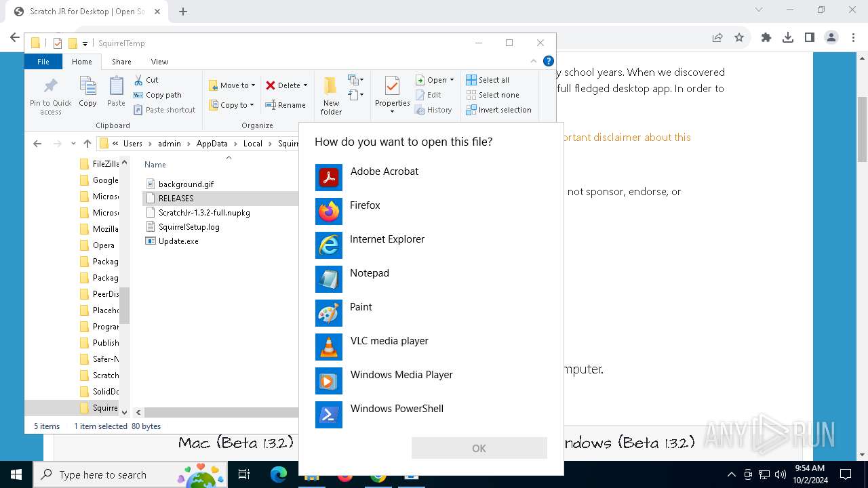
Task: Pick Notepad to open the file
Action: [431, 279]
